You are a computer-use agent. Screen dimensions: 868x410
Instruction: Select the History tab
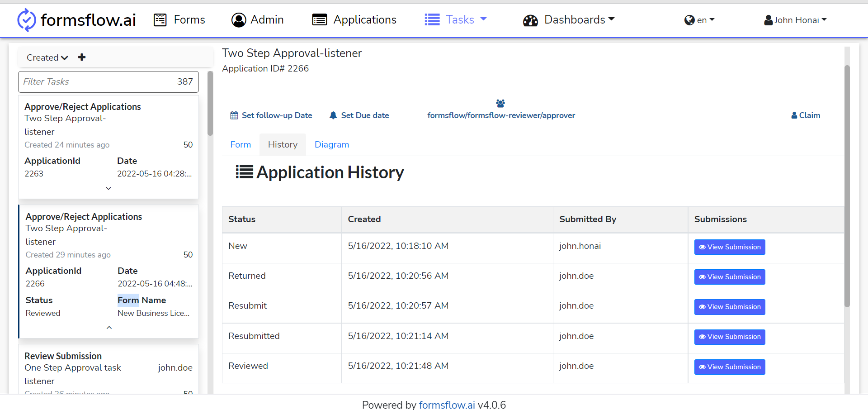[x=283, y=144]
